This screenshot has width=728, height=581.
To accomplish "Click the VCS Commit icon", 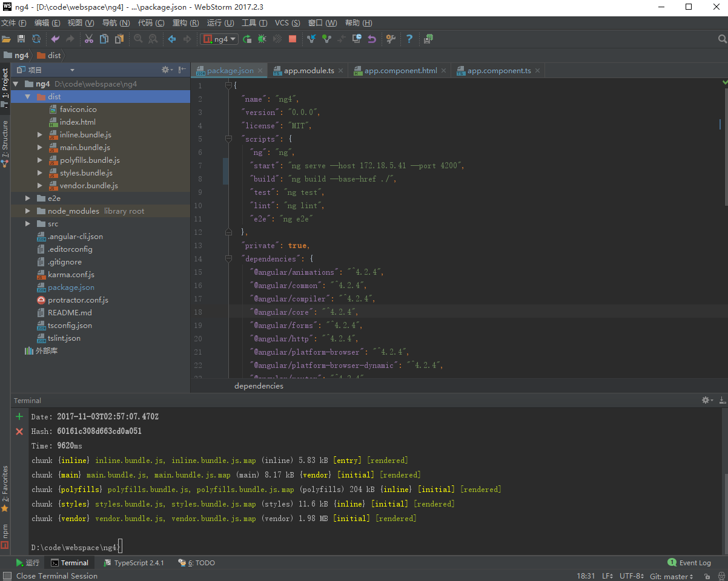I will [x=327, y=39].
